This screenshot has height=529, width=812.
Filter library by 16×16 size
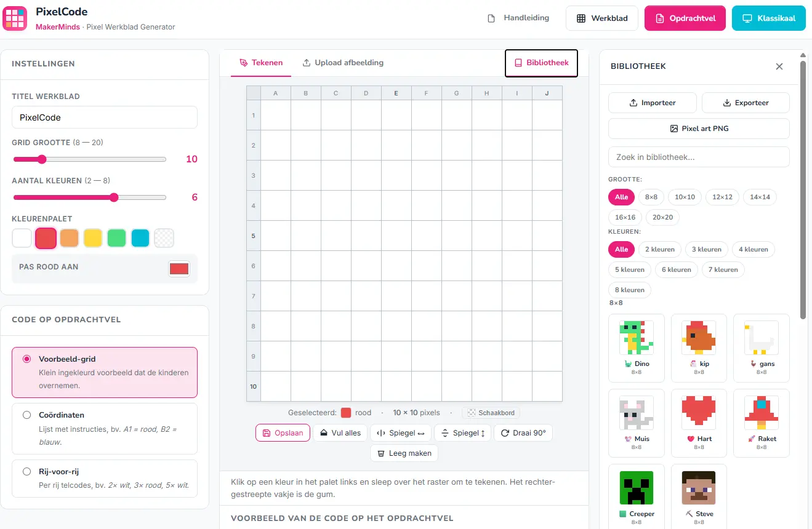pyautogui.click(x=625, y=217)
